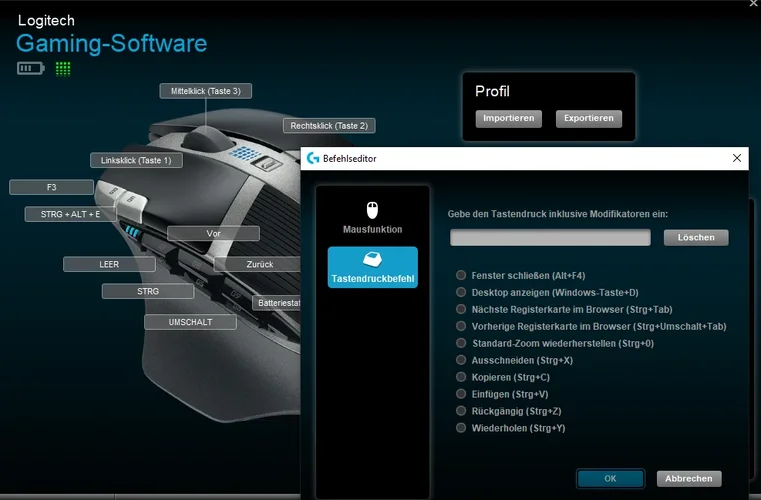Image resolution: width=761 pixels, height=500 pixels.
Task: Select the Mausfunktion mouse icon
Action: point(372,210)
